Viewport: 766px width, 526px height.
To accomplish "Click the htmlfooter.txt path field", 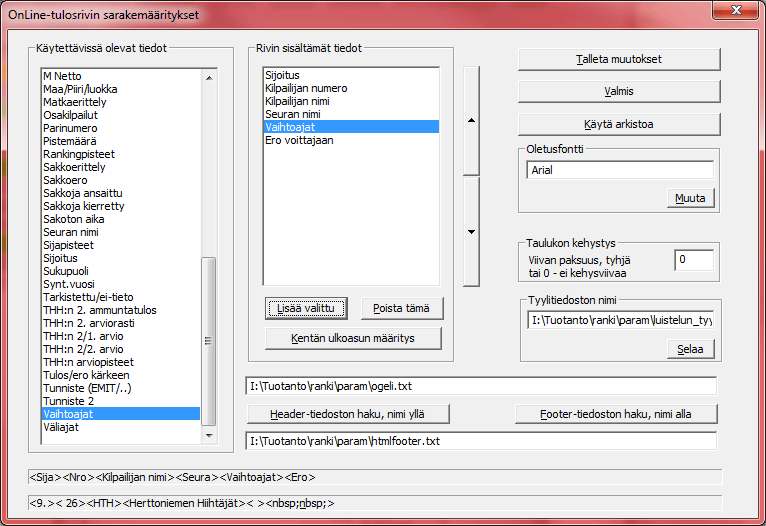I will 481,440.
